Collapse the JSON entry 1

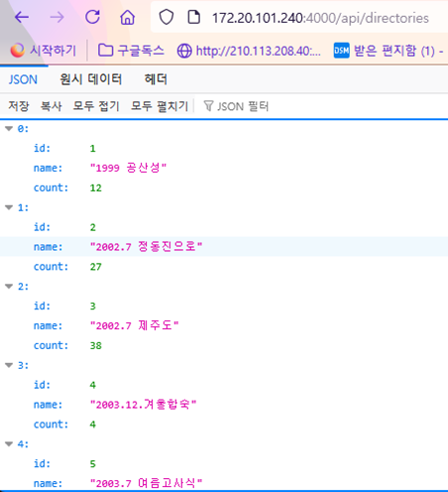[x=9, y=207]
